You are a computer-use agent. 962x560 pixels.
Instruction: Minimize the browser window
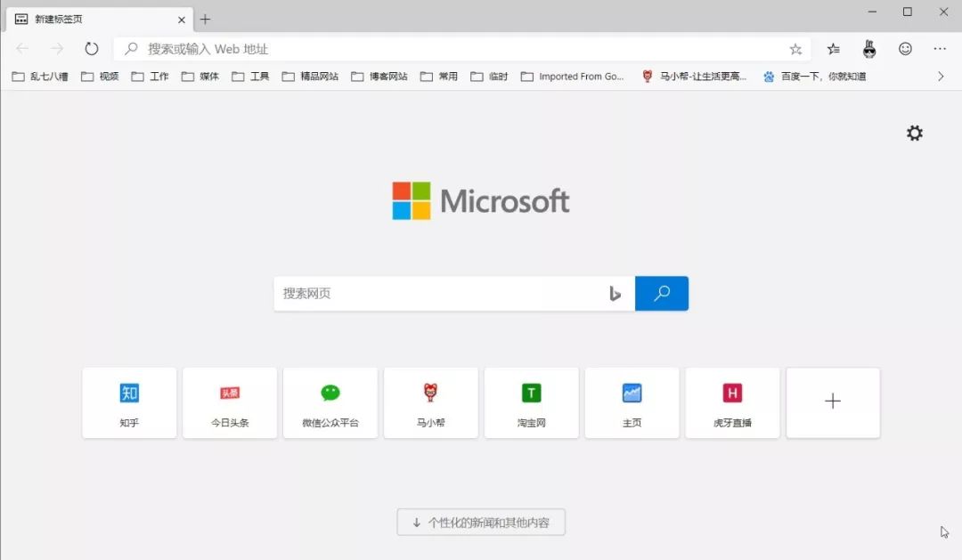coord(872,12)
